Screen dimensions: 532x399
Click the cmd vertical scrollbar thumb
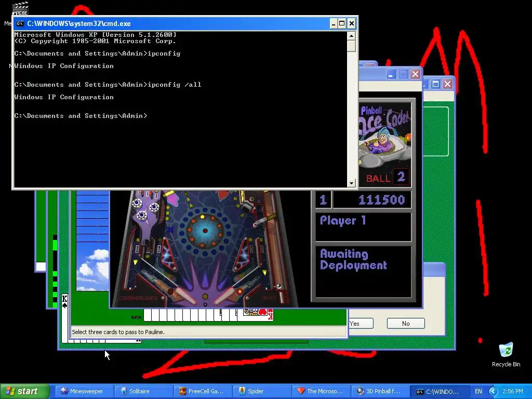coord(352,46)
